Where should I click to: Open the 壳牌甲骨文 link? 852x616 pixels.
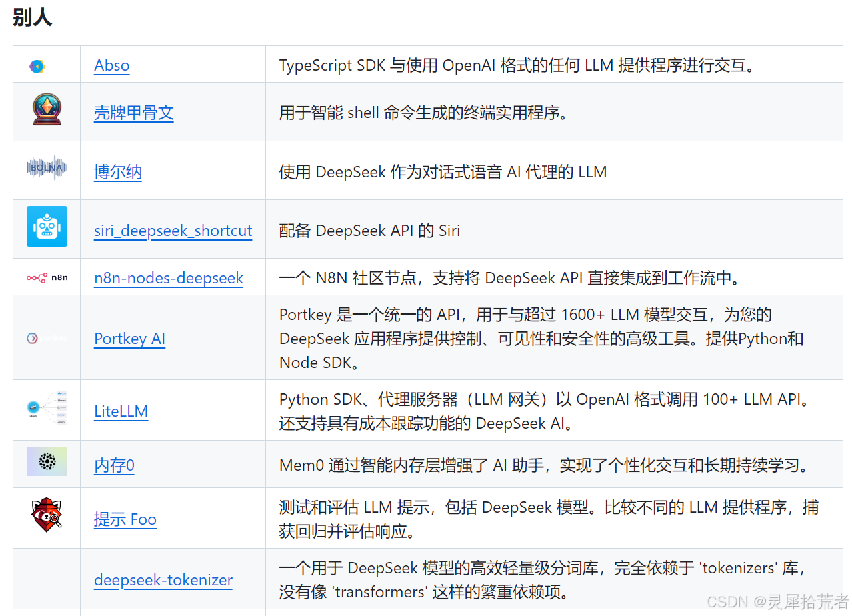coord(133,113)
